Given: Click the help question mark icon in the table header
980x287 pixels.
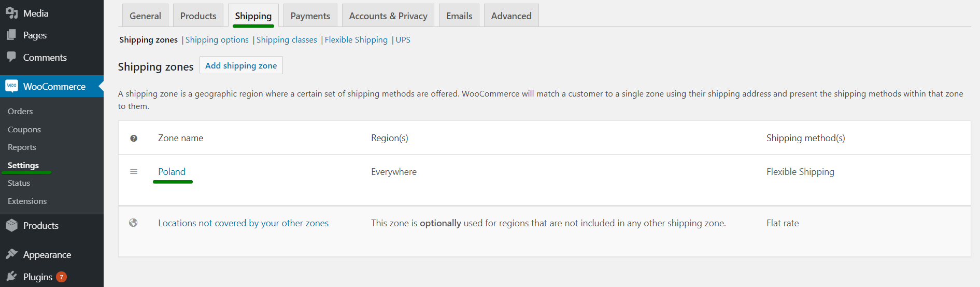Looking at the screenshot, I should tap(134, 138).
